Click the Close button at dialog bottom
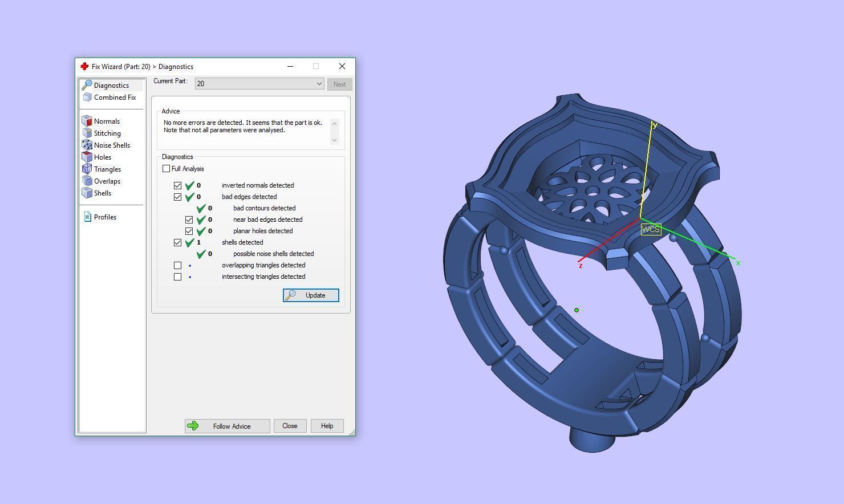 tap(290, 426)
